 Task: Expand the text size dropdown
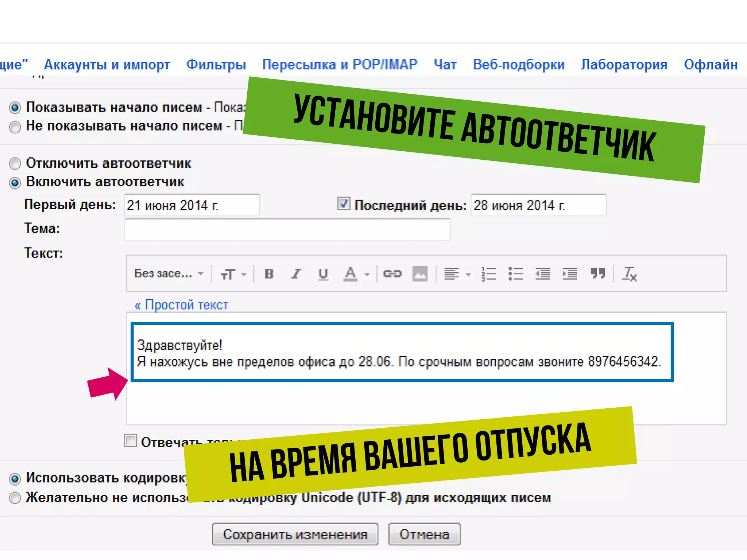[x=234, y=274]
